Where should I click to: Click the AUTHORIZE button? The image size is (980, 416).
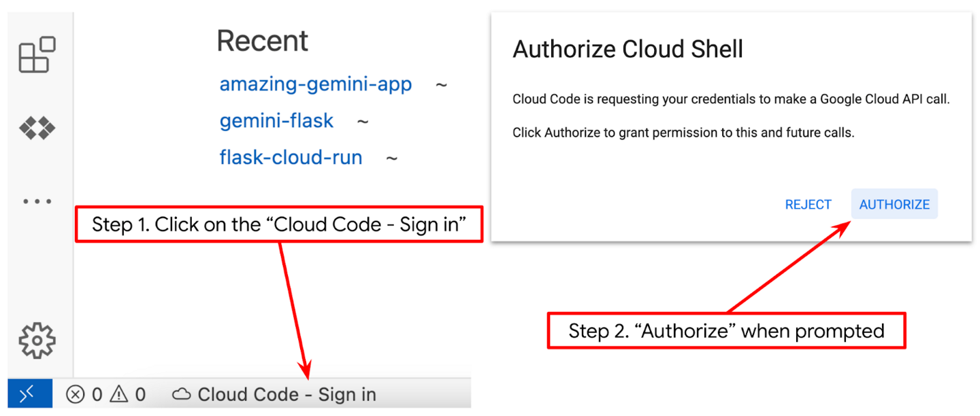894,204
